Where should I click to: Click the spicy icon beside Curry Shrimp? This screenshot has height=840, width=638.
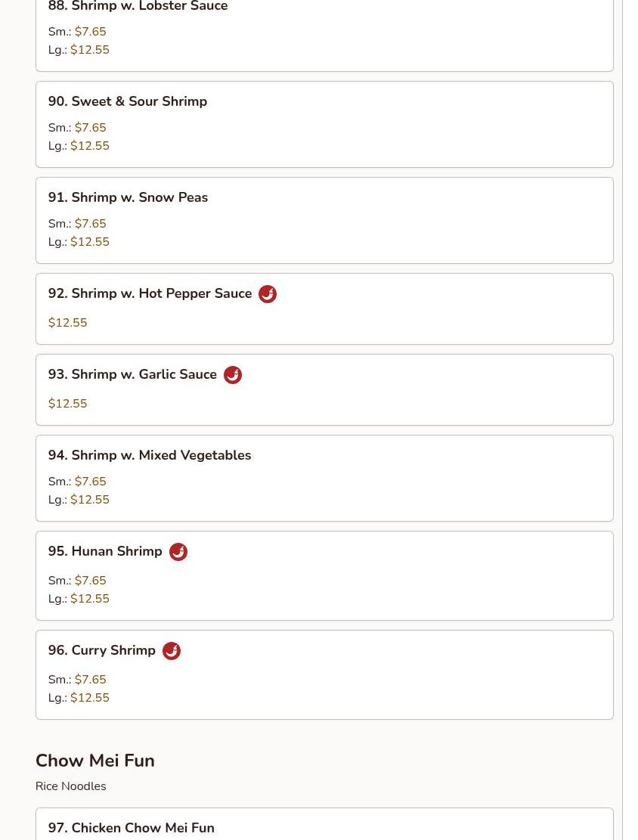click(172, 651)
